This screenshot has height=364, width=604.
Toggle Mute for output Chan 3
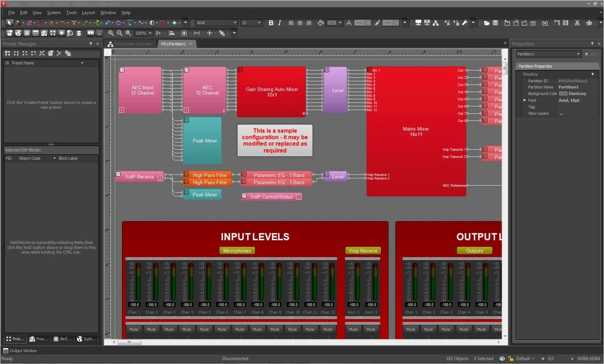[x=446, y=329]
